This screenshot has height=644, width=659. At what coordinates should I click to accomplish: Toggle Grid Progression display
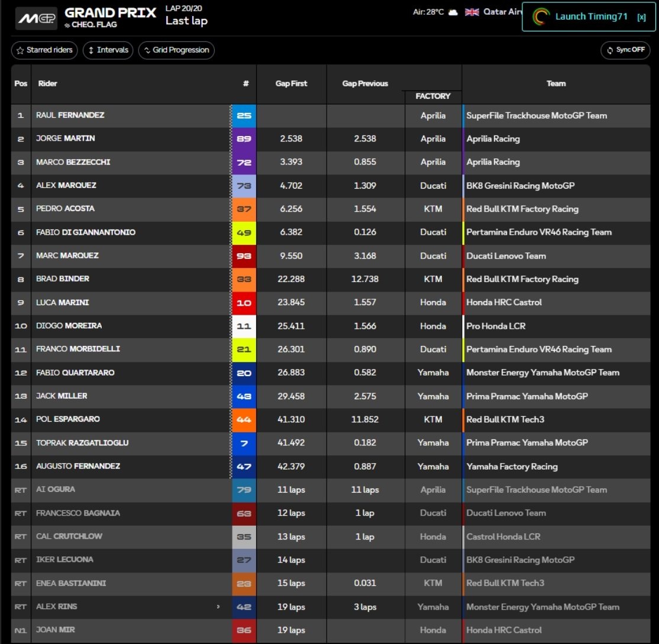pyautogui.click(x=176, y=50)
